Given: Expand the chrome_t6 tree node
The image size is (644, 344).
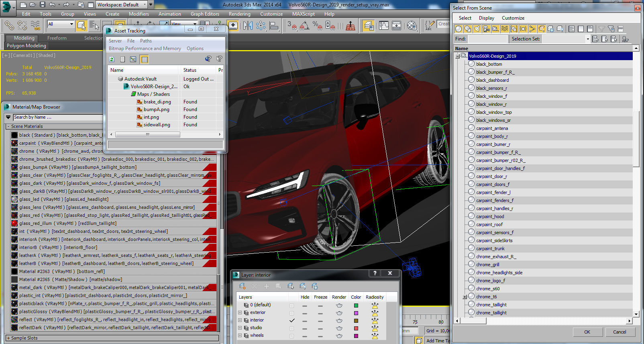Looking at the screenshot, I should (465, 297).
